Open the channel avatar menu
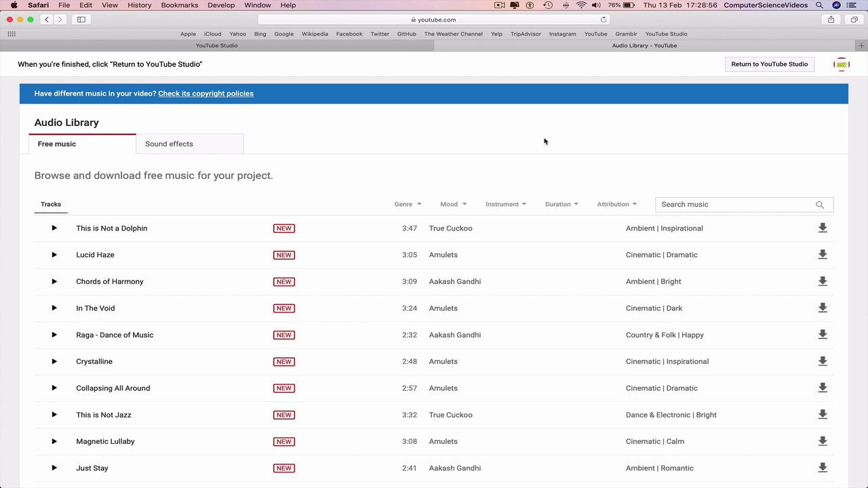This screenshot has height=488, width=868. [841, 64]
